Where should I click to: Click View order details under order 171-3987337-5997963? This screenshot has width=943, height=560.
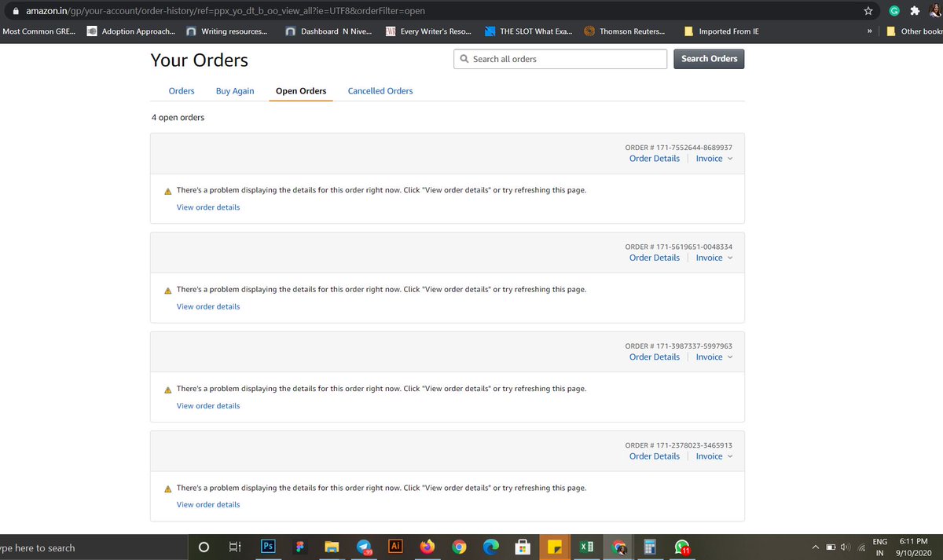(208, 406)
